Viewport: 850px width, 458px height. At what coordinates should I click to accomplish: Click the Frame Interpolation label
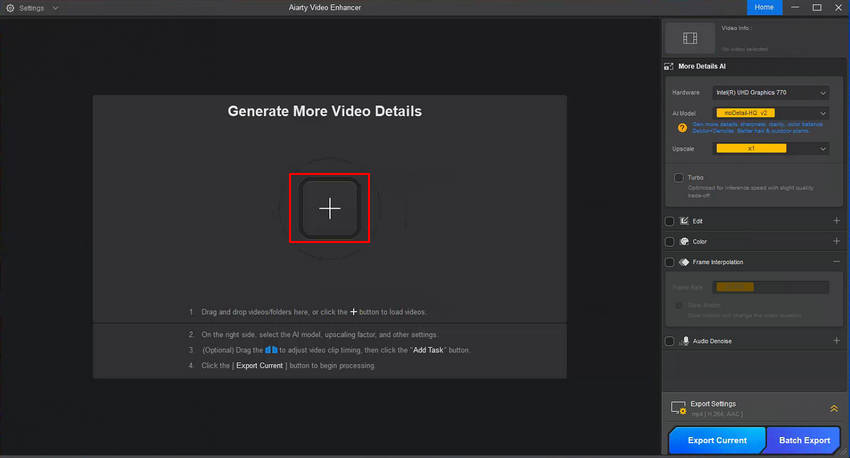pos(718,262)
